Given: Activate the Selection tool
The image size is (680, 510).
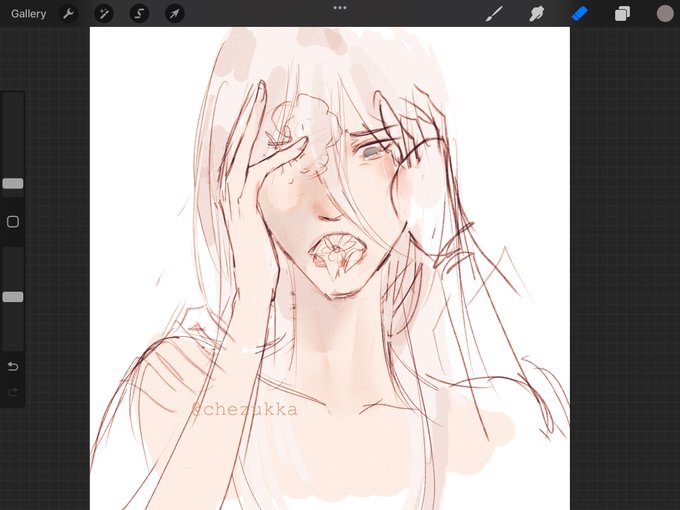Looking at the screenshot, I should (139, 14).
